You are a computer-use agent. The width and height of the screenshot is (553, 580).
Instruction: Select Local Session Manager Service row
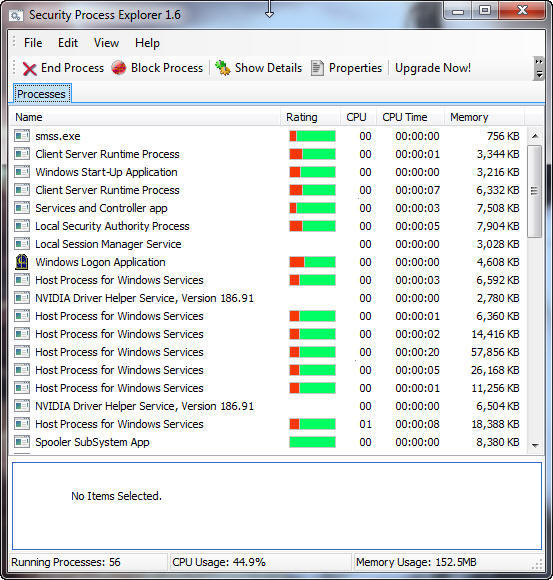[267, 244]
